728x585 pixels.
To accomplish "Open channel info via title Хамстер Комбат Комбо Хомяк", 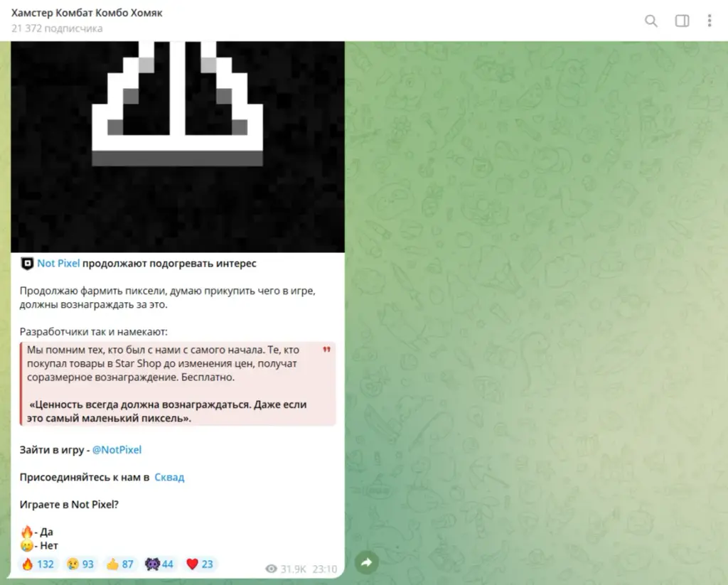I will click(x=87, y=13).
